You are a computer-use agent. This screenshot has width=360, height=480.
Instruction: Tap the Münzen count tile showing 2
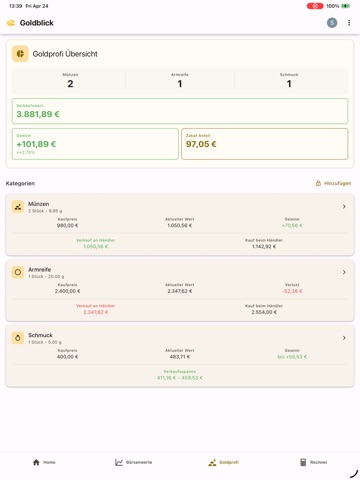70,80
